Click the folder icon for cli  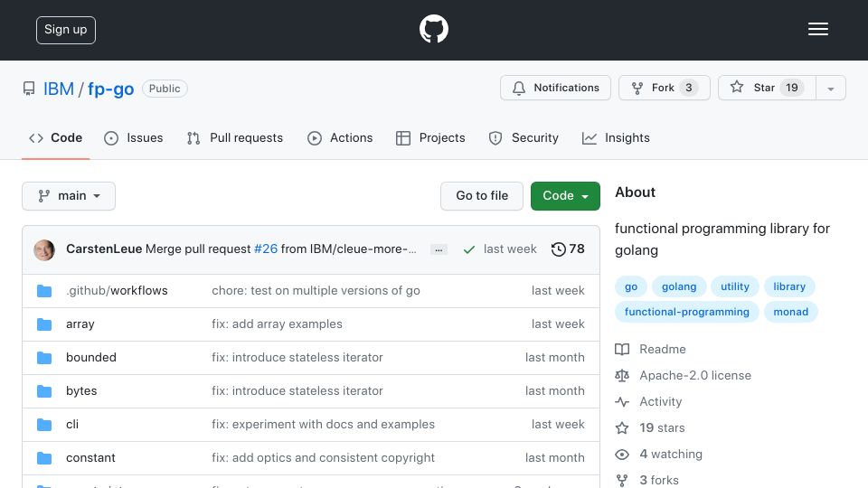point(44,425)
